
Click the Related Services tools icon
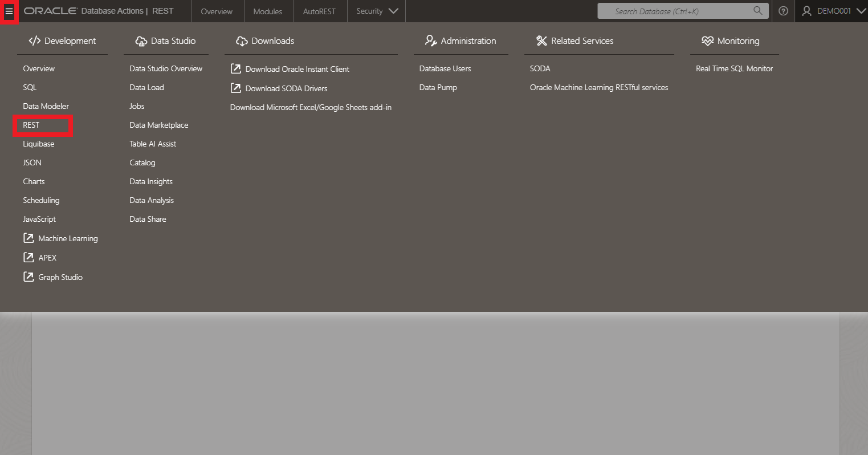(541, 40)
